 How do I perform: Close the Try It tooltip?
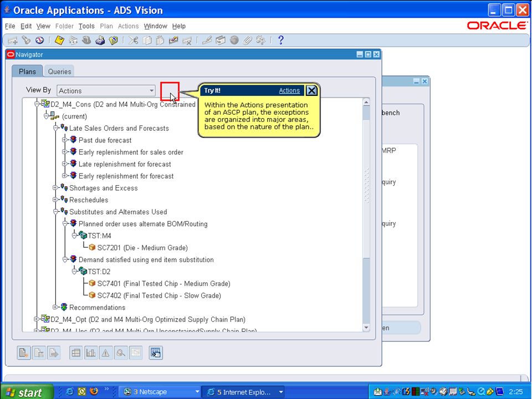click(311, 90)
